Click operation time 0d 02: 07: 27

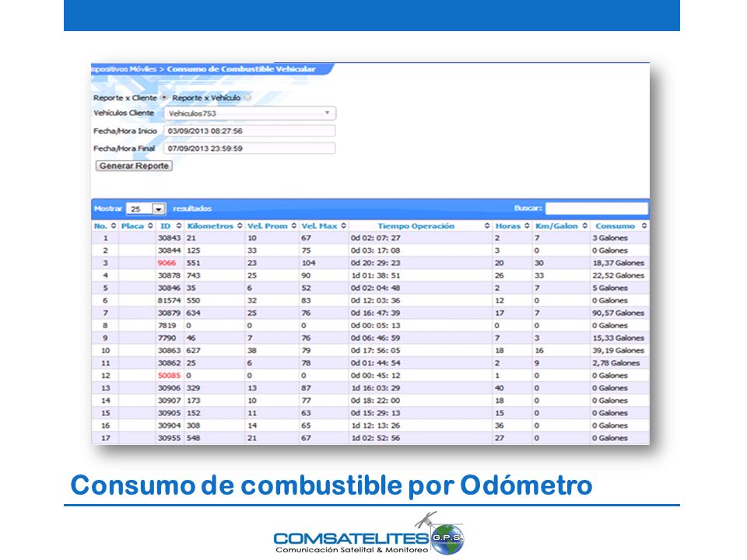(375, 238)
